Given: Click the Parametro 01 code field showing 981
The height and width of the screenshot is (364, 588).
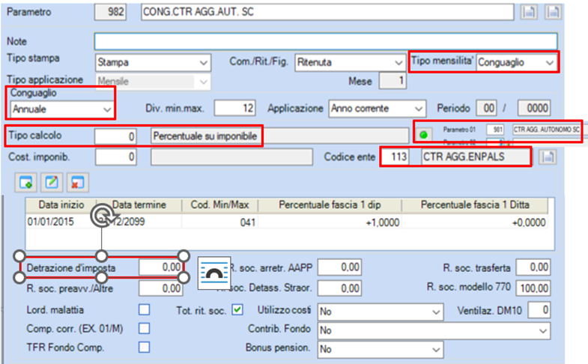Looking at the screenshot, I should coord(495,130).
